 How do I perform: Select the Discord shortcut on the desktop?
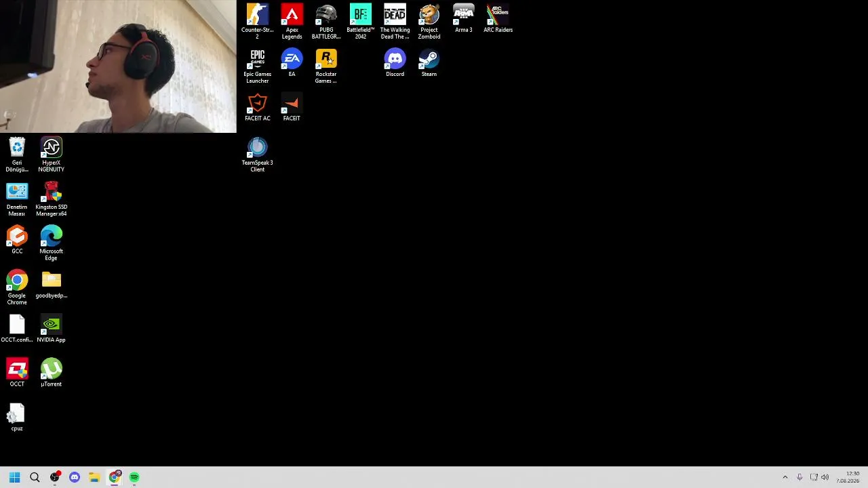[x=395, y=63]
